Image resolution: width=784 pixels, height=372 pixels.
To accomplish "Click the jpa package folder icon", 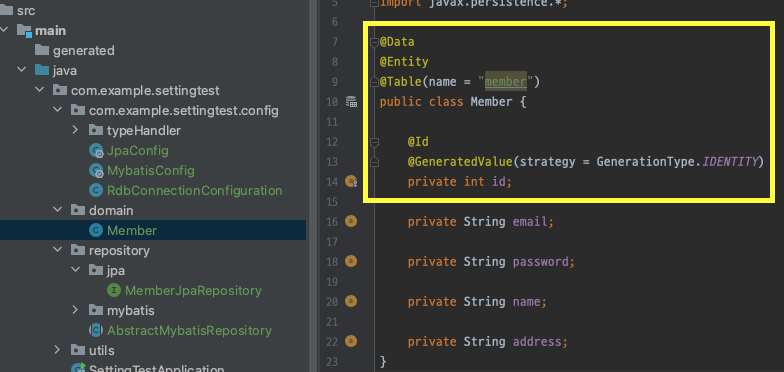I will (x=96, y=270).
